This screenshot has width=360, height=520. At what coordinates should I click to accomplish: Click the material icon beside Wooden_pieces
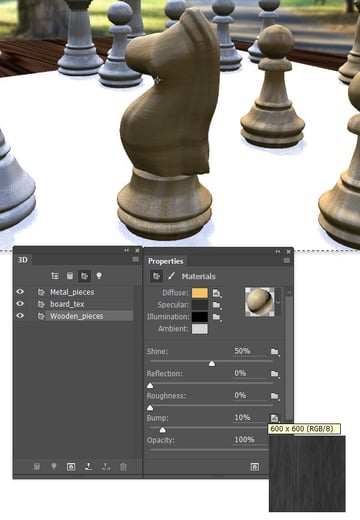(x=41, y=316)
